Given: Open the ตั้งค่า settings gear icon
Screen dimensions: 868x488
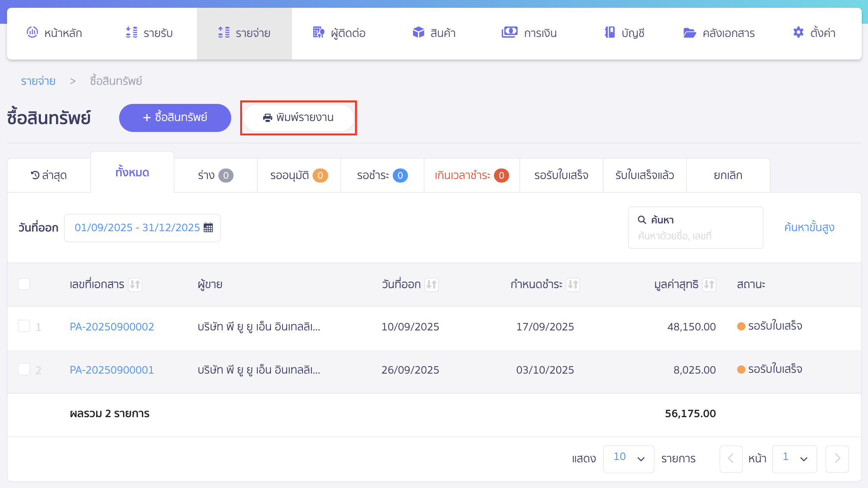Looking at the screenshot, I should tap(798, 33).
